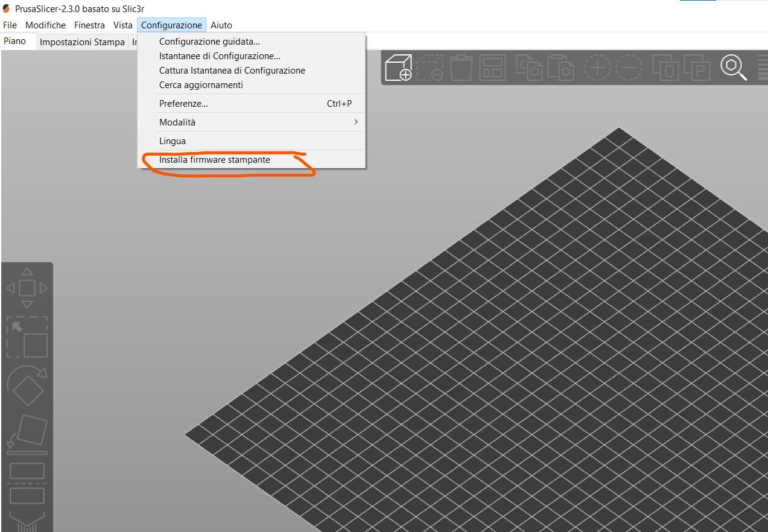This screenshot has width=768, height=532.
Task: Click the Delete trash can icon
Action: point(462,68)
